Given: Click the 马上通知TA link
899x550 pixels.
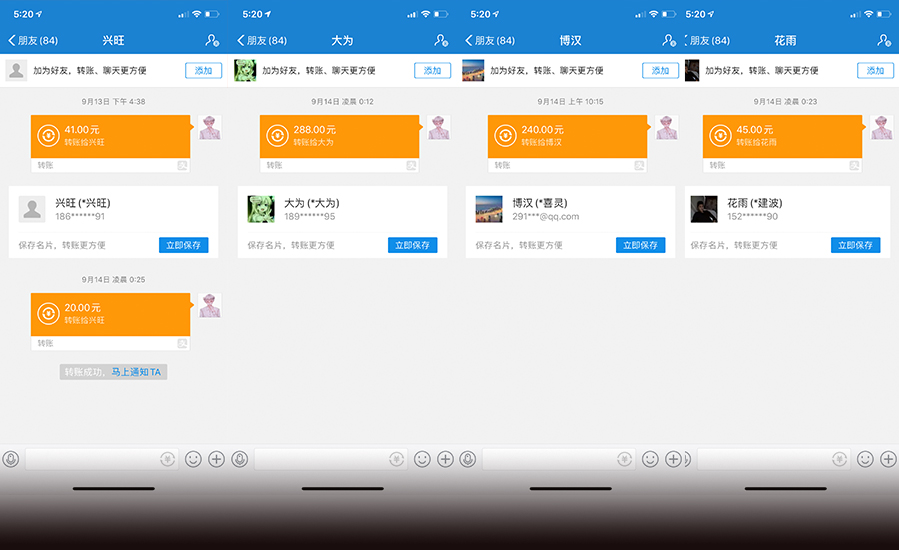Looking at the screenshot, I should click(136, 372).
